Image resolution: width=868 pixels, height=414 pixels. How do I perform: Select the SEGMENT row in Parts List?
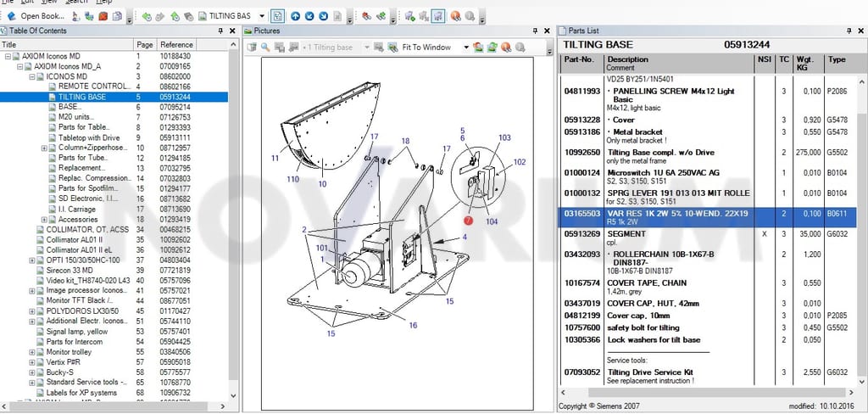click(708, 238)
